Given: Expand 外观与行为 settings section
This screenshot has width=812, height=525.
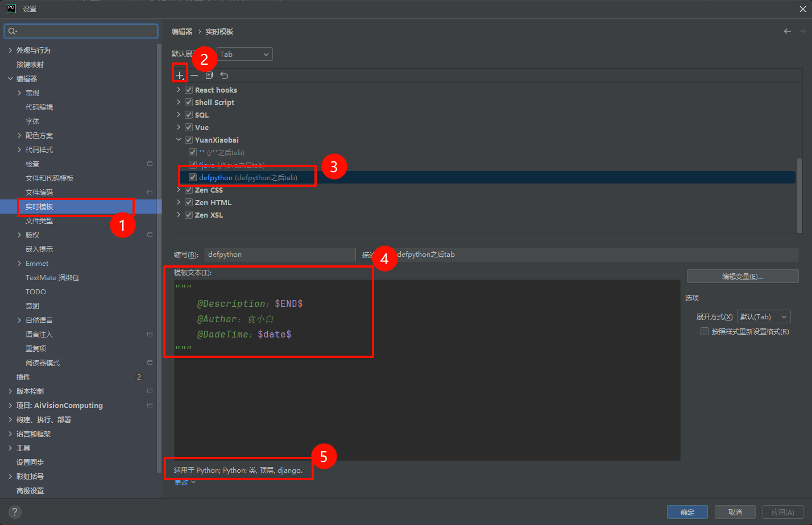Looking at the screenshot, I should (10, 50).
